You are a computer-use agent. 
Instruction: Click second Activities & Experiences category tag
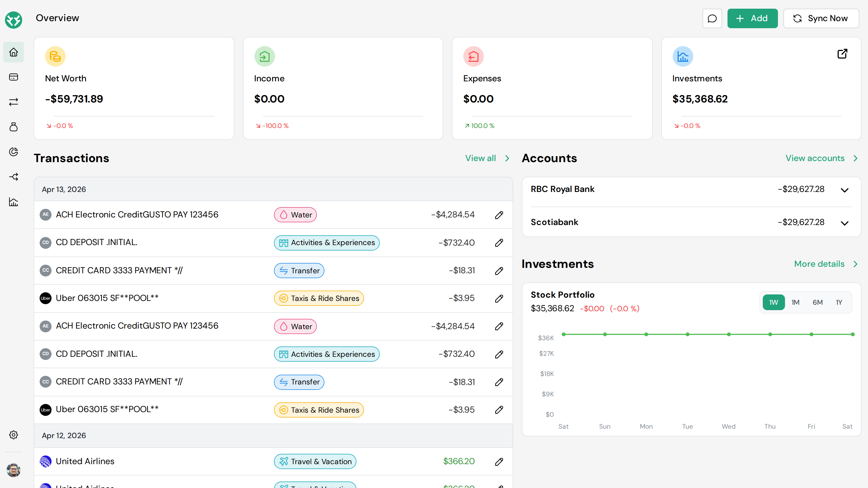click(327, 354)
